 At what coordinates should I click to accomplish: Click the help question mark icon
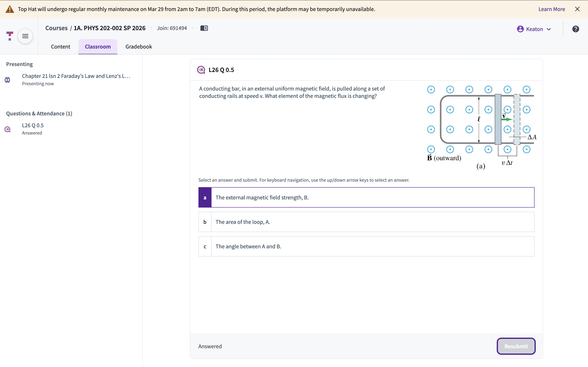[x=575, y=29]
